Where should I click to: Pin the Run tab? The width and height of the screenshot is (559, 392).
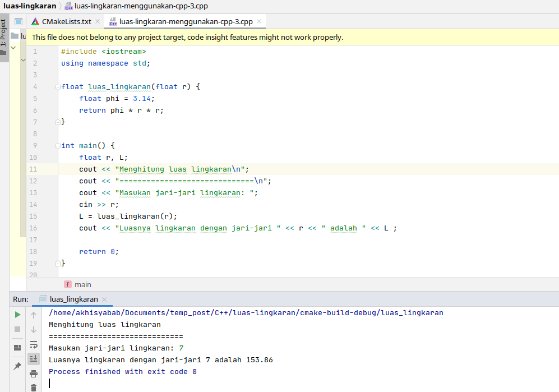tap(17, 366)
